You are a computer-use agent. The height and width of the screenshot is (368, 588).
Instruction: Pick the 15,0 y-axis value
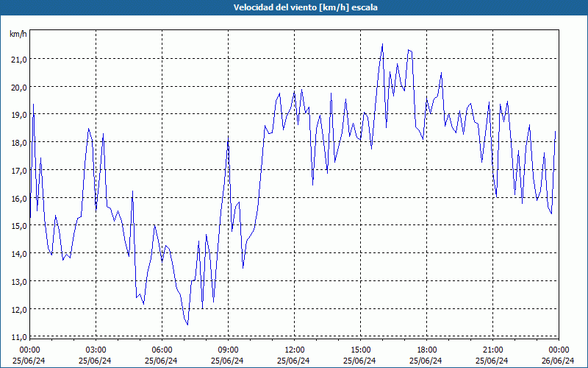pos(19,226)
